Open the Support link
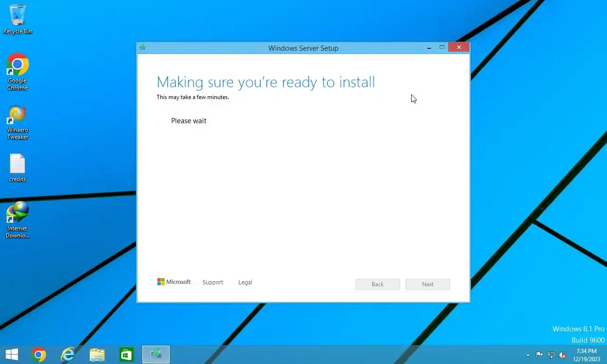The width and height of the screenshot is (607, 364). pyautogui.click(x=212, y=282)
